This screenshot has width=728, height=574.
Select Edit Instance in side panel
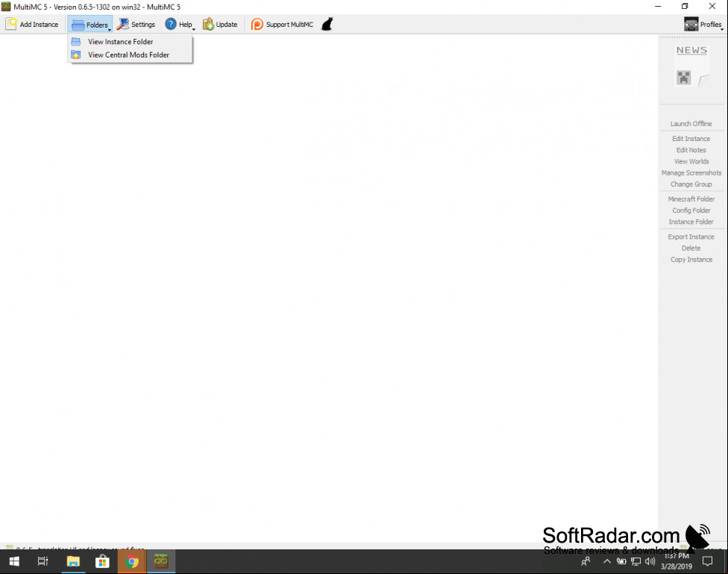tap(691, 139)
